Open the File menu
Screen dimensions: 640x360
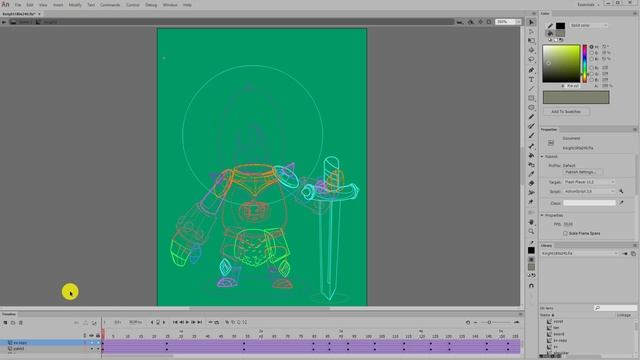pos(18,5)
